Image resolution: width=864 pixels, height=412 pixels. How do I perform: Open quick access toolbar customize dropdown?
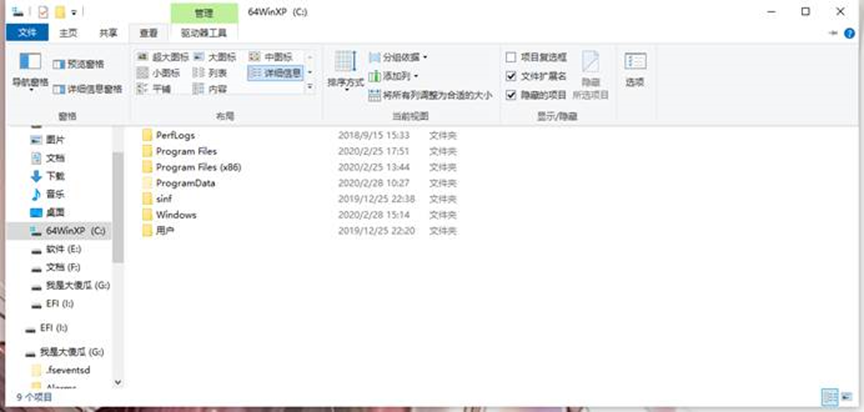tap(74, 12)
